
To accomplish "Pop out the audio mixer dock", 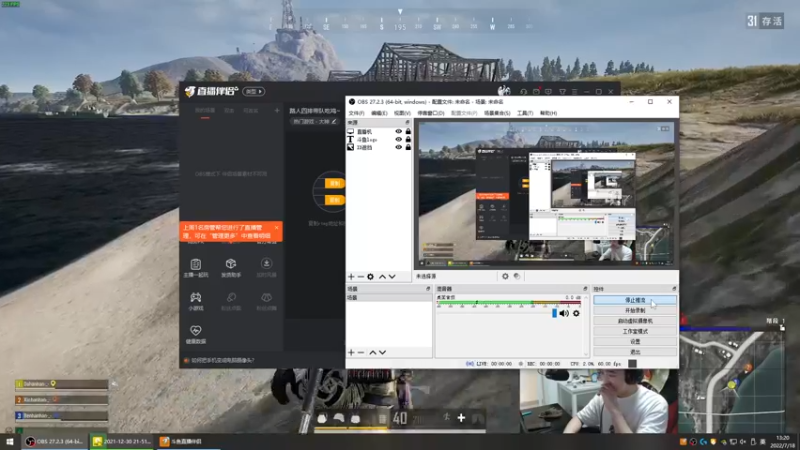I will [585, 289].
